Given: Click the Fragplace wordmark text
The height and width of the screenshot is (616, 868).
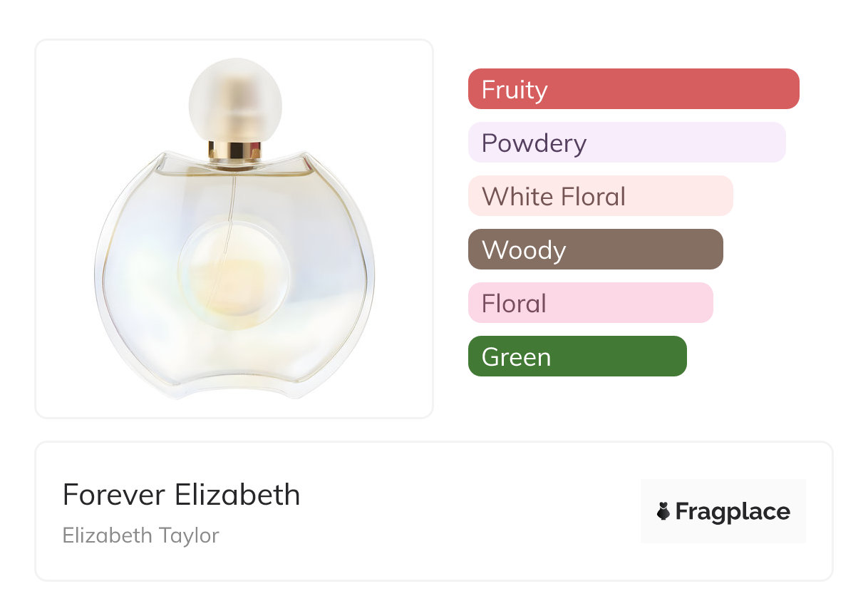Looking at the screenshot, I should pos(733,512).
